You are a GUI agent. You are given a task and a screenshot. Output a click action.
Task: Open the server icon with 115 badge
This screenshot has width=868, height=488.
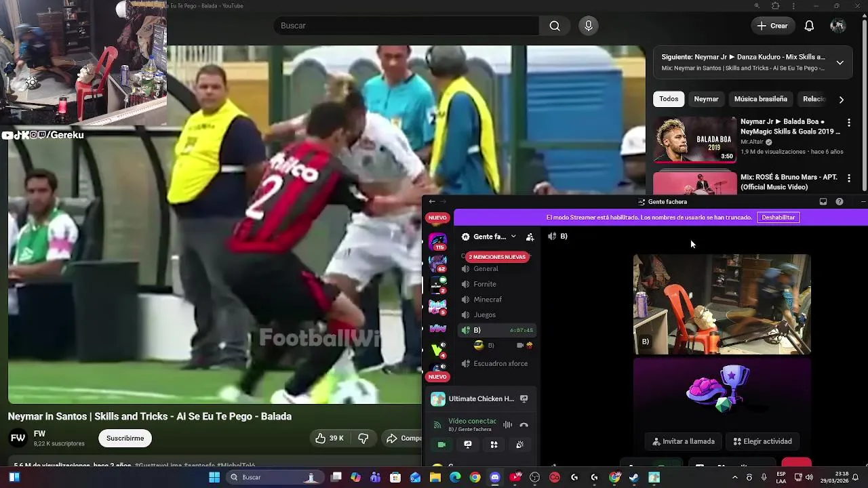pyautogui.click(x=438, y=241)
